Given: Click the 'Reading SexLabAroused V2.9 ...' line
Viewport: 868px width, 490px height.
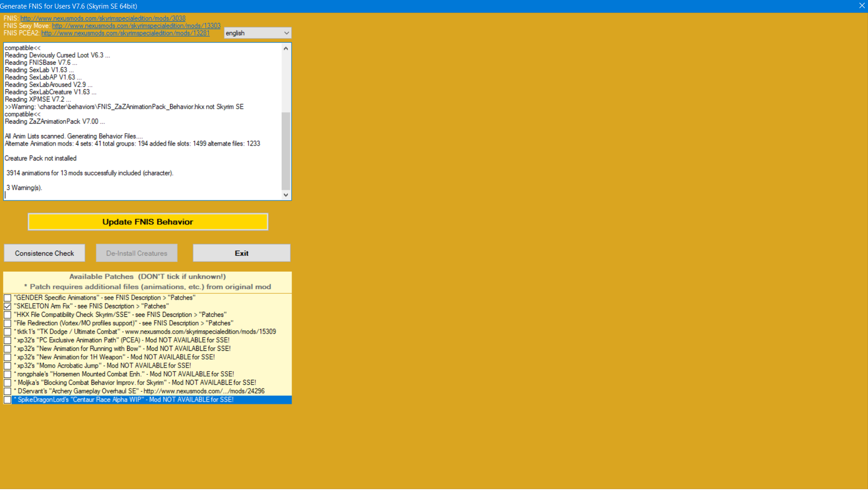Looking at the screenshot, I should pyautogui.click(x=48, y=85).
